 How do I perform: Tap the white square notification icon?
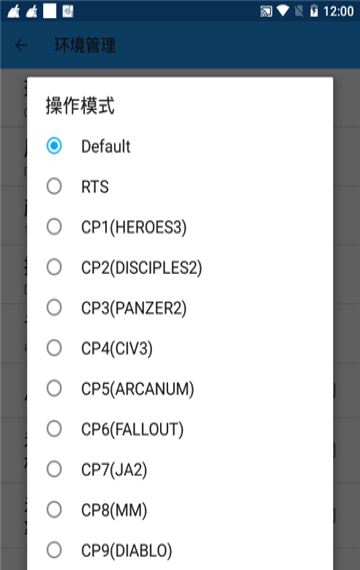tap(50, 11)
